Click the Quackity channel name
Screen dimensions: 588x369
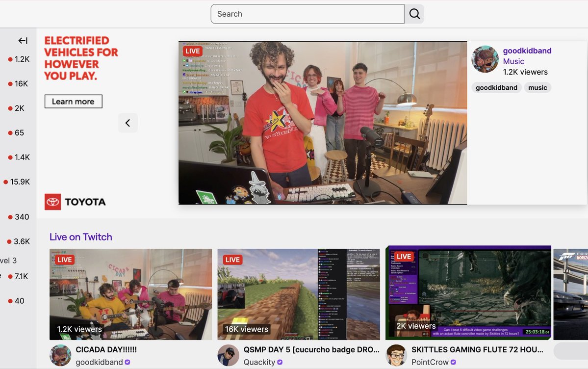pos(259,362)
